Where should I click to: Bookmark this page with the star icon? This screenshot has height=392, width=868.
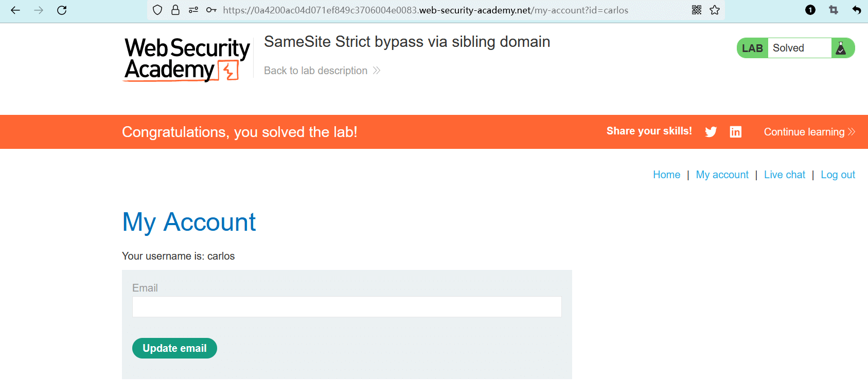pyautogui.click(x=715, y=10)
